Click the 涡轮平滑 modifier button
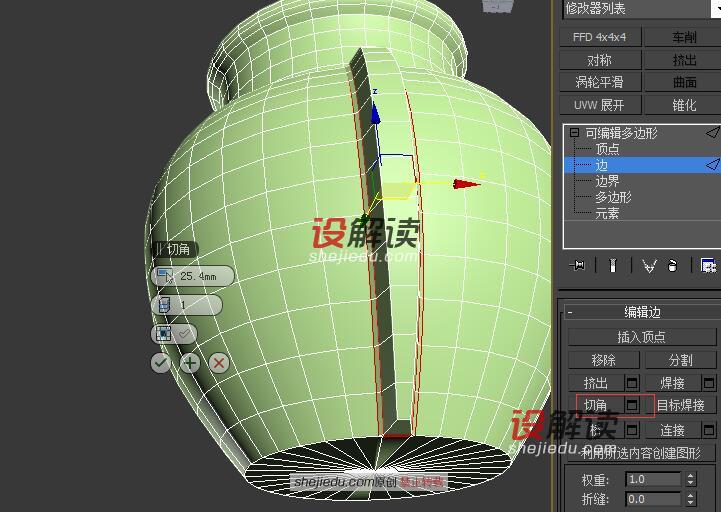This screenshot has width=721, height=512. point(599,82)
